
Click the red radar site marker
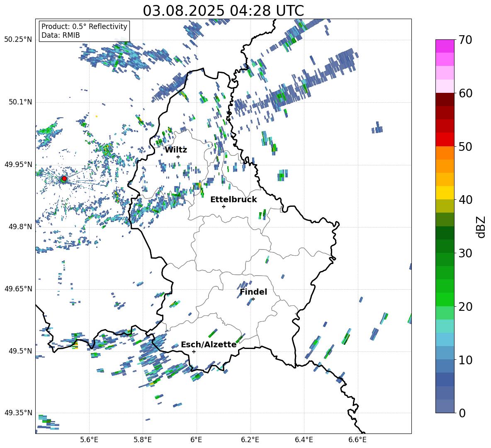pos(64,179)
